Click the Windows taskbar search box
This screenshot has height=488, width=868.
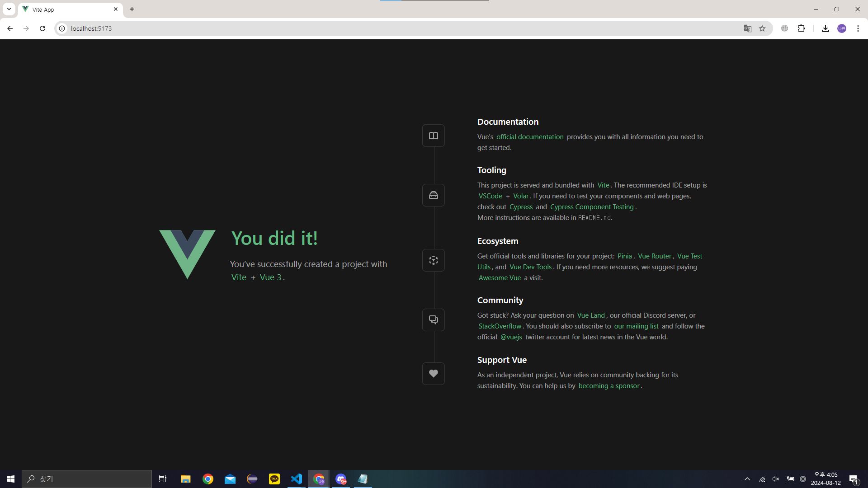pos(87,479)
